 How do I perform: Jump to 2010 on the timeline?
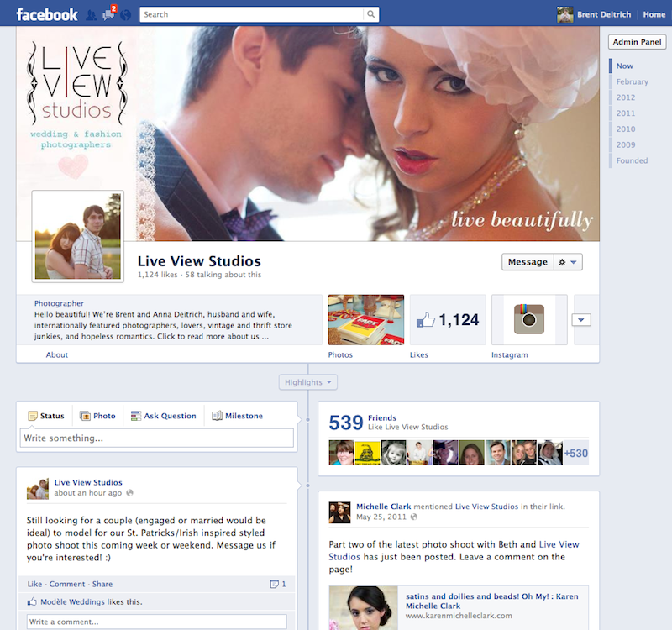click(x=626, y=129)
